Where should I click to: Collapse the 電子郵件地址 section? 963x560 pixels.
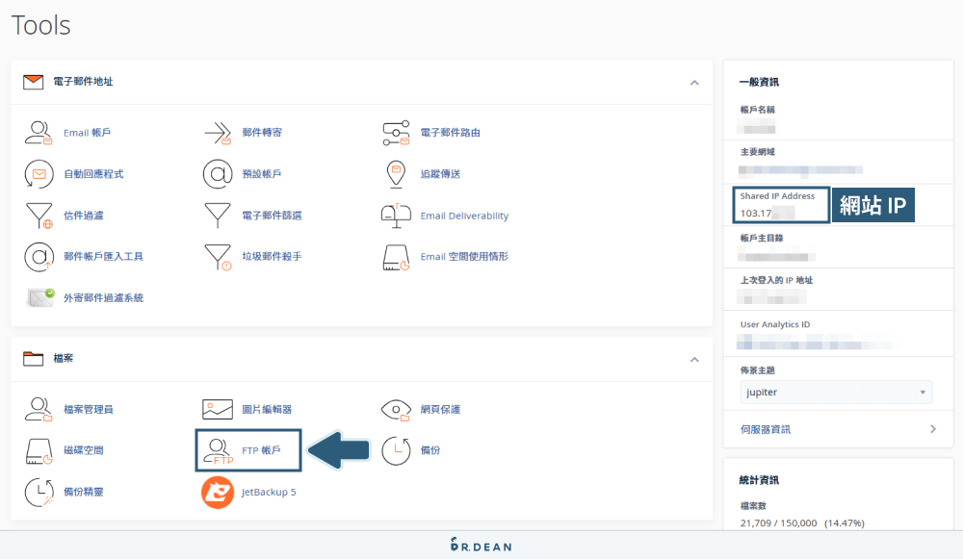click(694, 84)
